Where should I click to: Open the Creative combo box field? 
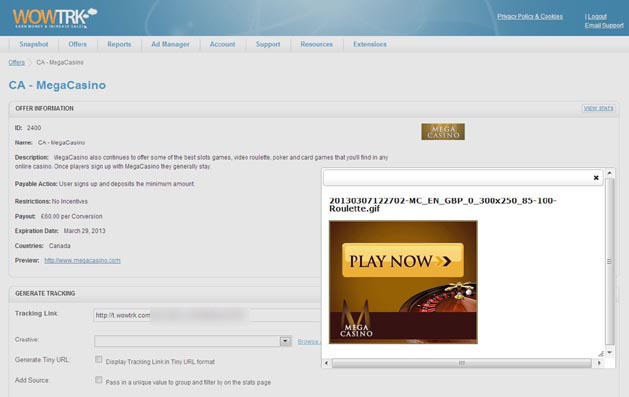(x=193, y=341)
